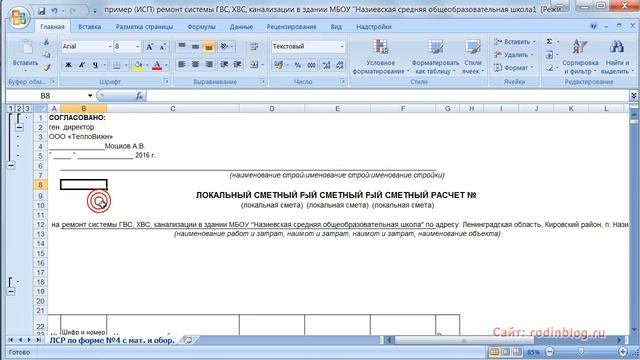The image size is (640, 360).
Task: Go to the first sheet with navigation arrow
Action: tap(11, 340)
